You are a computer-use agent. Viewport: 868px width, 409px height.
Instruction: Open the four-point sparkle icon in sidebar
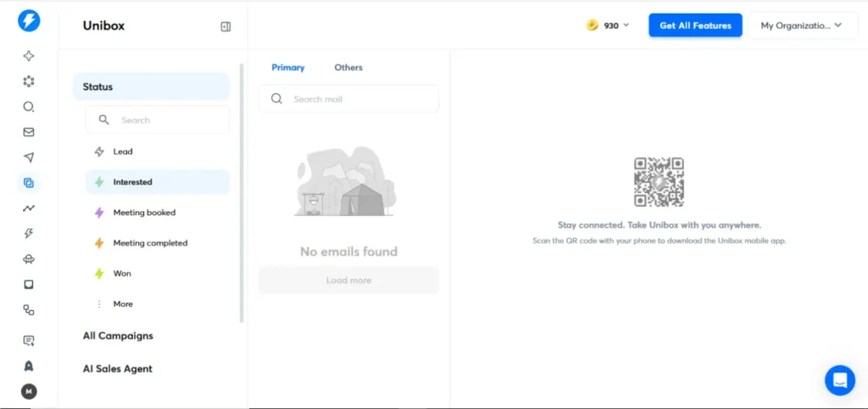click(x=29, y=56)
